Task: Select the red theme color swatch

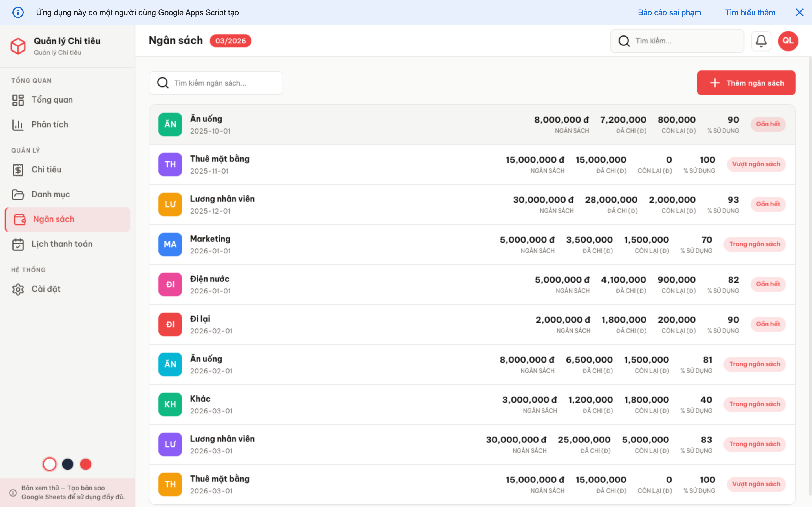Action: pyautogui.click(x=85, y=464)
